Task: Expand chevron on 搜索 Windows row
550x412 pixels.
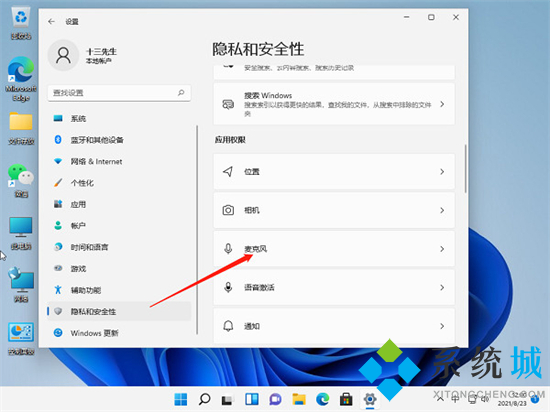Action: tap(442, 104)
